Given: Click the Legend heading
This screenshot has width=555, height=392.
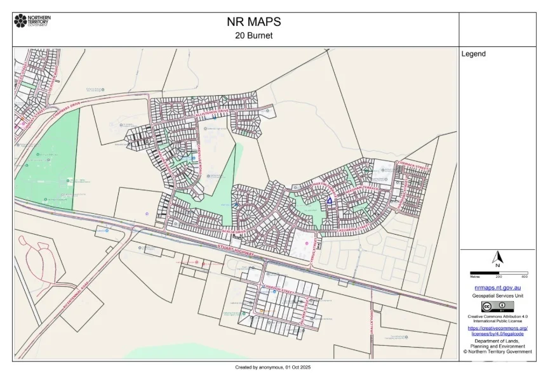Looking at the screenshot, I should tap(473, 54).
